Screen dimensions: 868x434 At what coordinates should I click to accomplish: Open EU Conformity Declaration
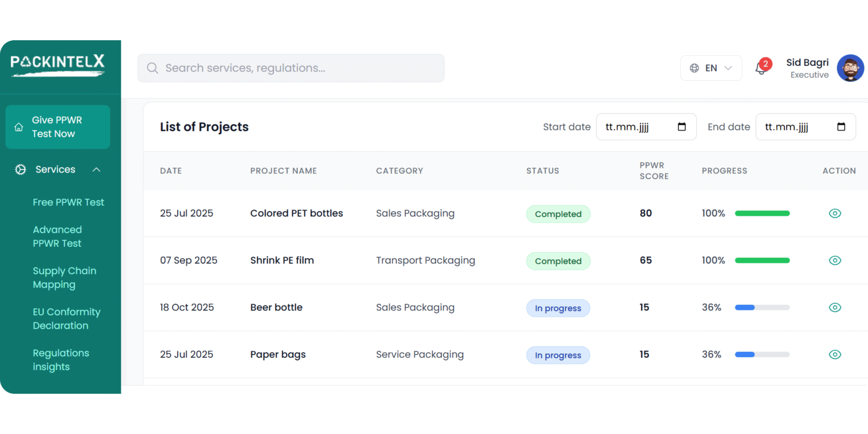(66, 318)
